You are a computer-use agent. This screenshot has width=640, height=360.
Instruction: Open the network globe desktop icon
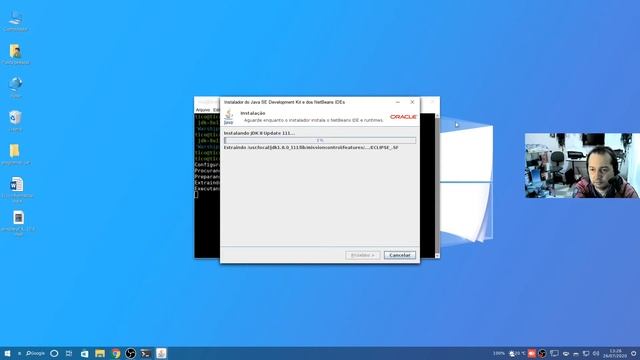16,87
